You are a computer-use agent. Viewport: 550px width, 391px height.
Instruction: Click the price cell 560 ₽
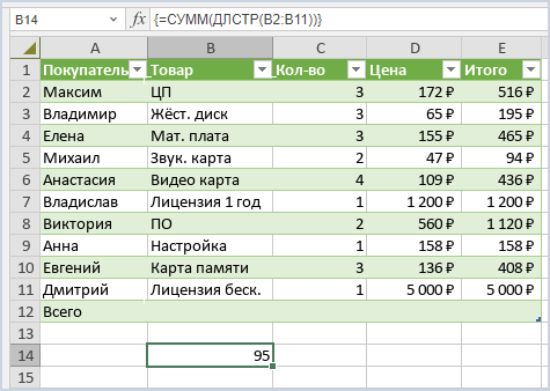pos(414,224)
